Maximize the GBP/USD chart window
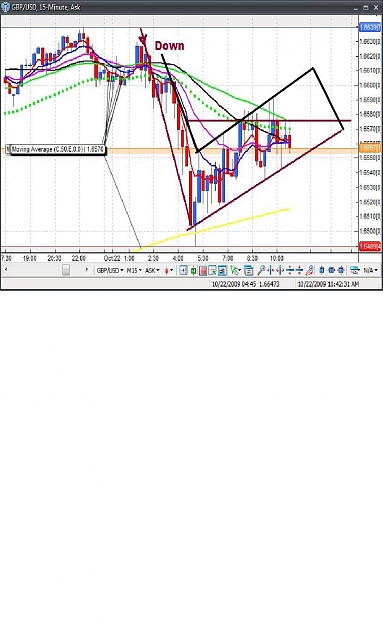383x625 pixels. coord(365,7)
